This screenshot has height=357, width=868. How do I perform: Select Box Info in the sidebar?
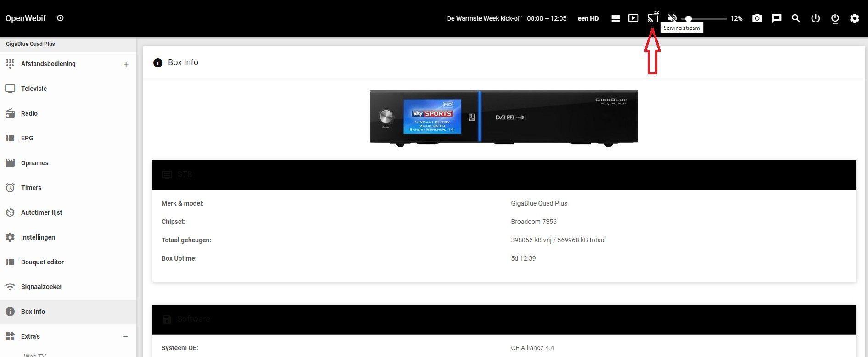68,312
